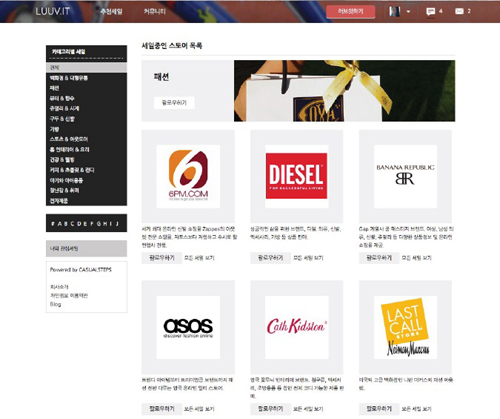Open the Cath Kidston store logo
The width and height of the screenshot is (500, 419).
click(296, 327)
